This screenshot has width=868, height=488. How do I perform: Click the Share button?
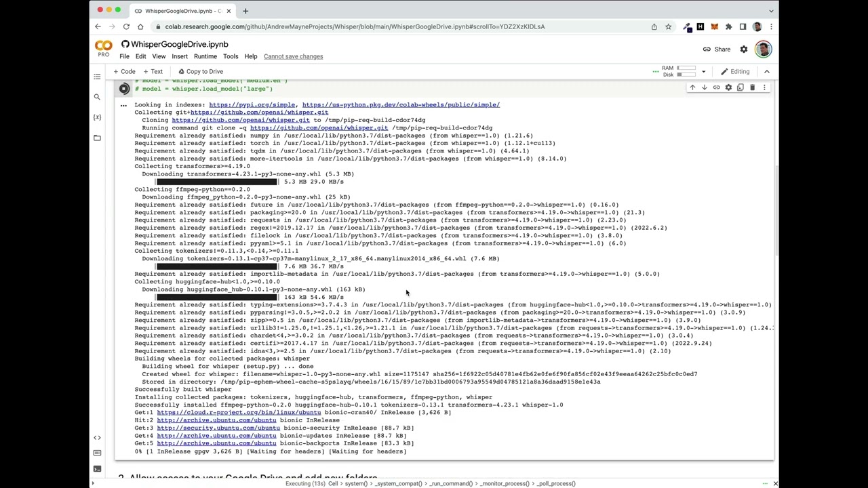[717, 49]
